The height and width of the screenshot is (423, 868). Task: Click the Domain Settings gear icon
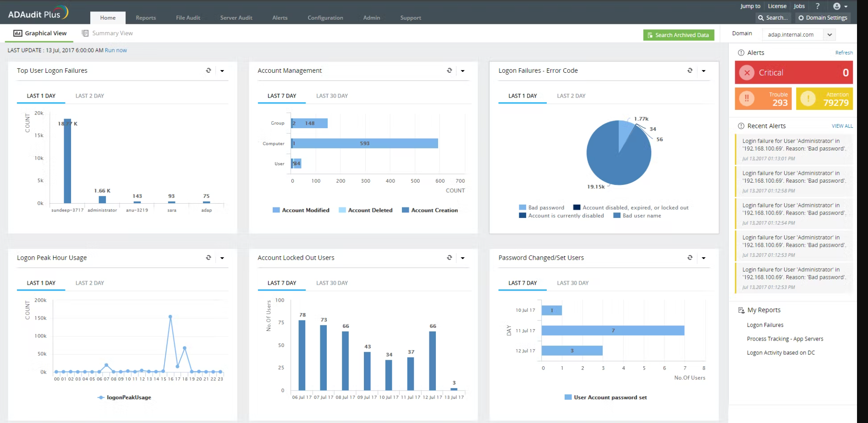801,18
